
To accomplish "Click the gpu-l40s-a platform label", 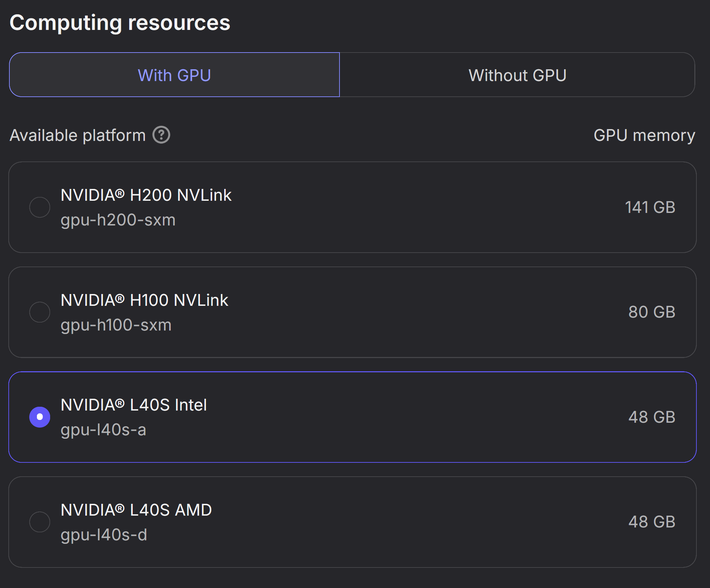I will click(104, 430).
